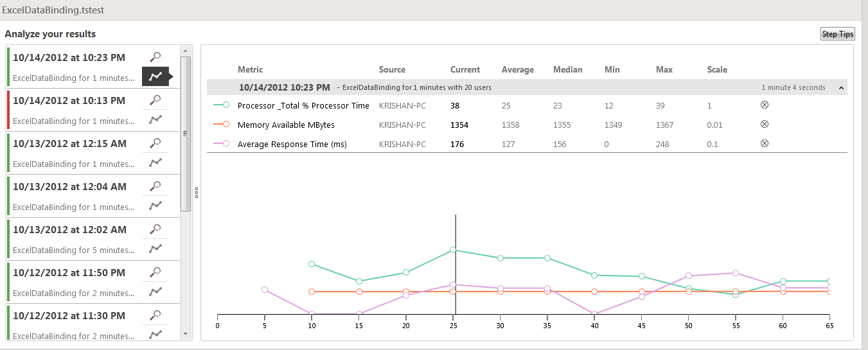Remove Memory Available MBytes metric
868x350 pixels.
coord(765,125)
